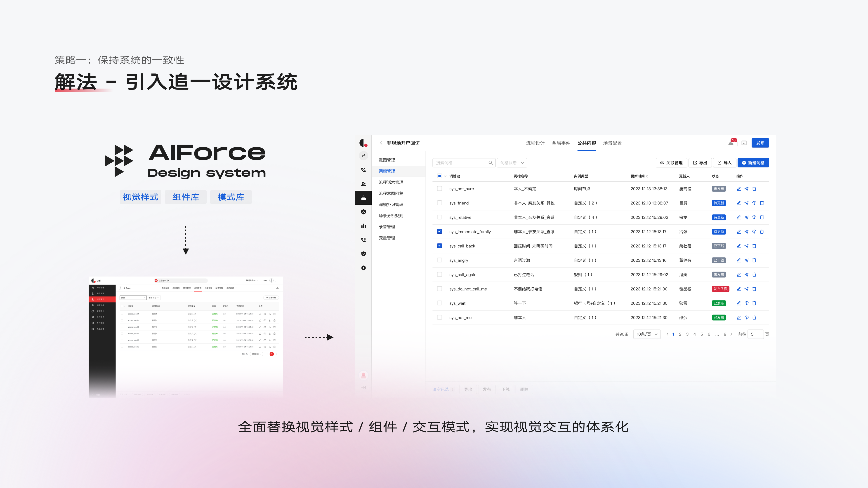Go to next page with right chevron
Screen dimensions: 868x488
[x=731, y=334]
